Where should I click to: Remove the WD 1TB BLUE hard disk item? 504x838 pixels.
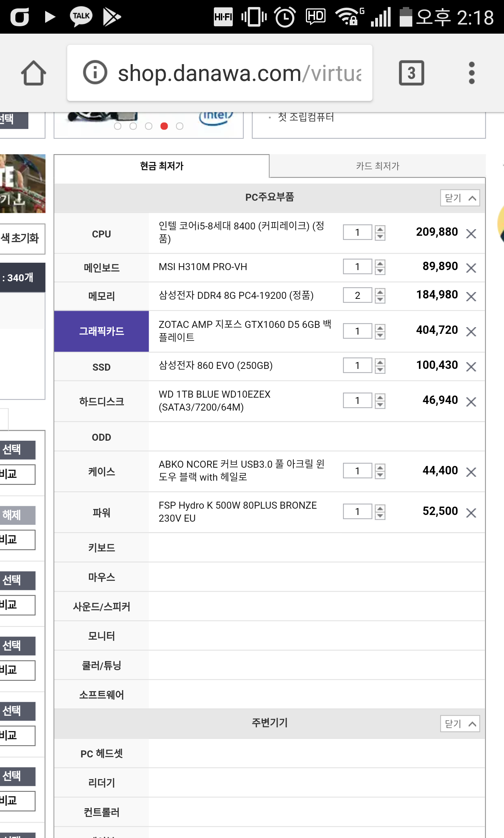point(471,401)
